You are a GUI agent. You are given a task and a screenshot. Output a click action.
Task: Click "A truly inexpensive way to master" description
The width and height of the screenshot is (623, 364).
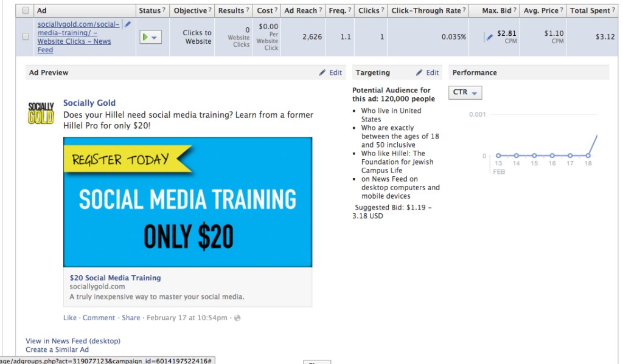[x=157, y=297]
